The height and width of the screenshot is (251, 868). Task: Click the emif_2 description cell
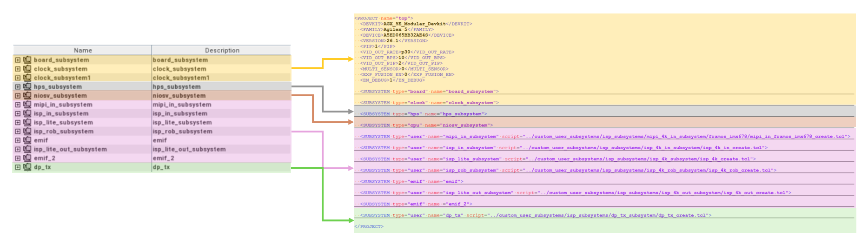point(221,158)
